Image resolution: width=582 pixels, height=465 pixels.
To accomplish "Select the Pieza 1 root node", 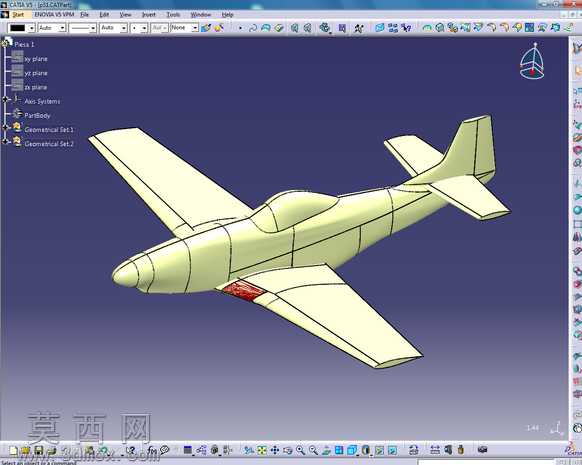I will [24, 45].
